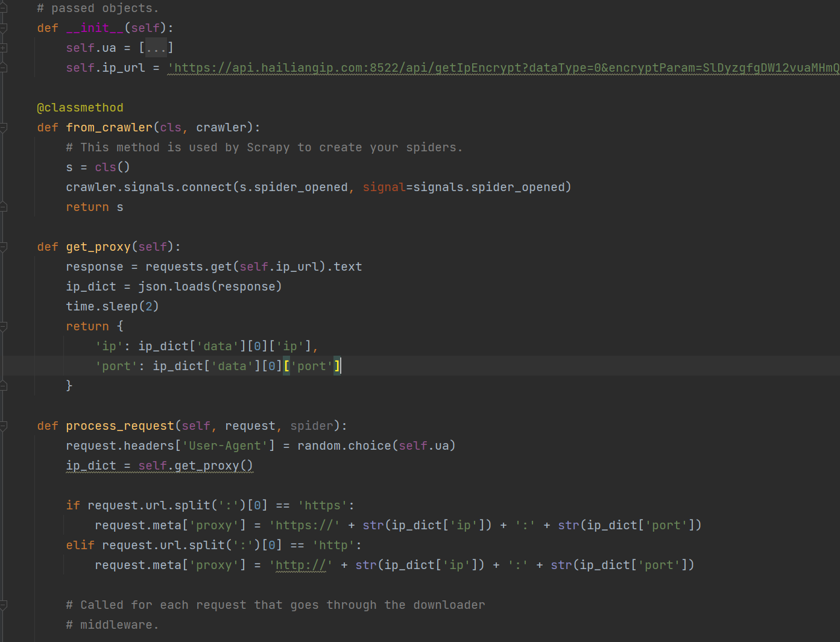Click fold end marker beside 'return s'

tap(3, 207)
